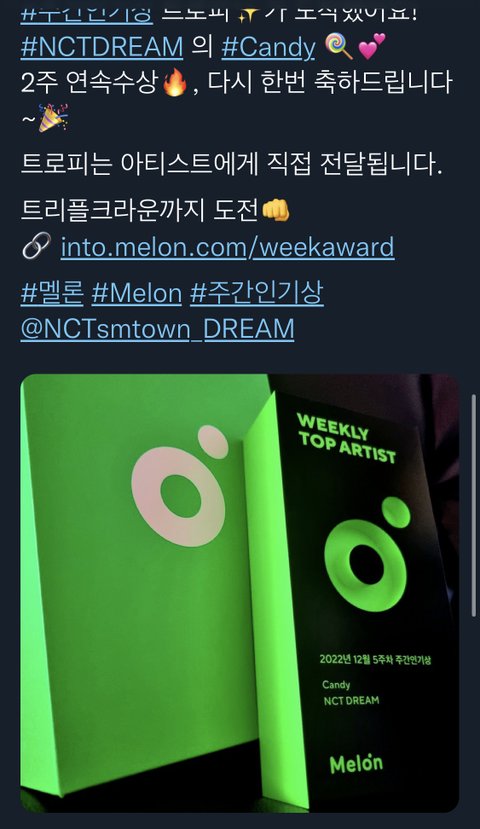480x829 pixels.
Task: Click the NCT DREAM text on the trophy
Action: point(351,701)
